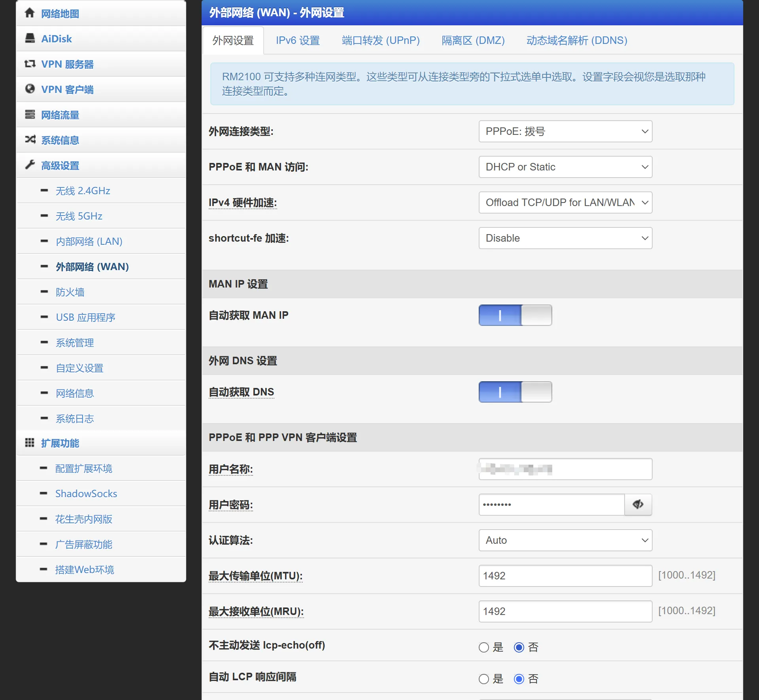
Task: Click the shuffle icon beside 系统信息
Action: click(30, 140)
